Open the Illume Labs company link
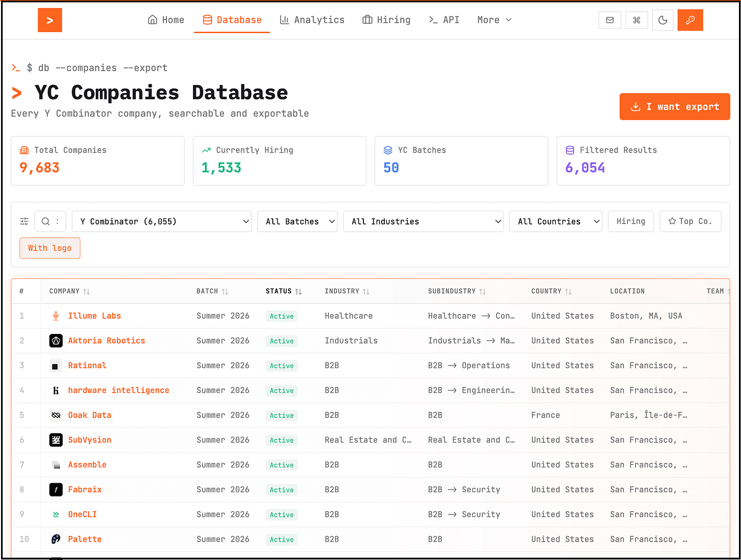 pos(95,316)
